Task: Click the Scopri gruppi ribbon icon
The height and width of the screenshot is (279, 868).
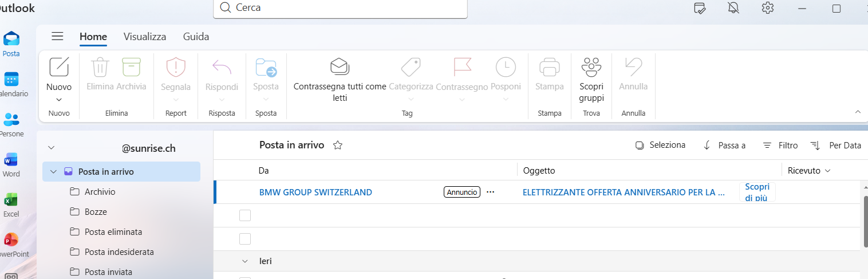Action: point(591,67)
